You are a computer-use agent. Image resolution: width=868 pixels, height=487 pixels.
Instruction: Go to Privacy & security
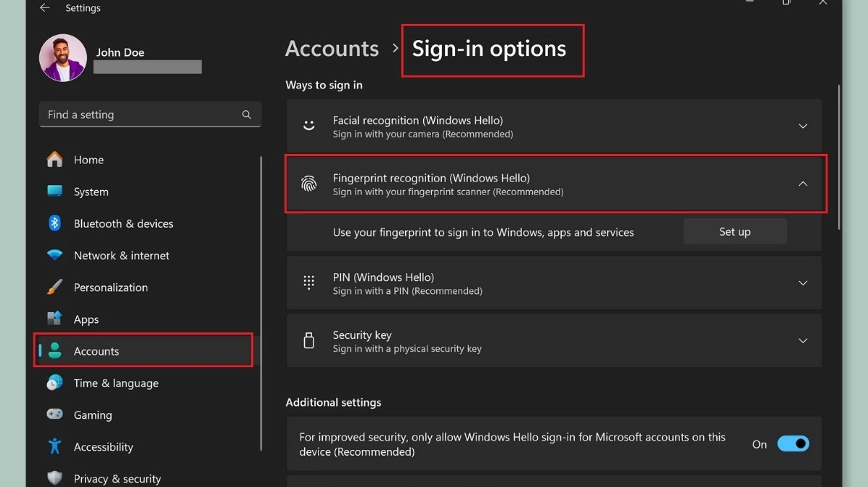[x=117, y=478]
